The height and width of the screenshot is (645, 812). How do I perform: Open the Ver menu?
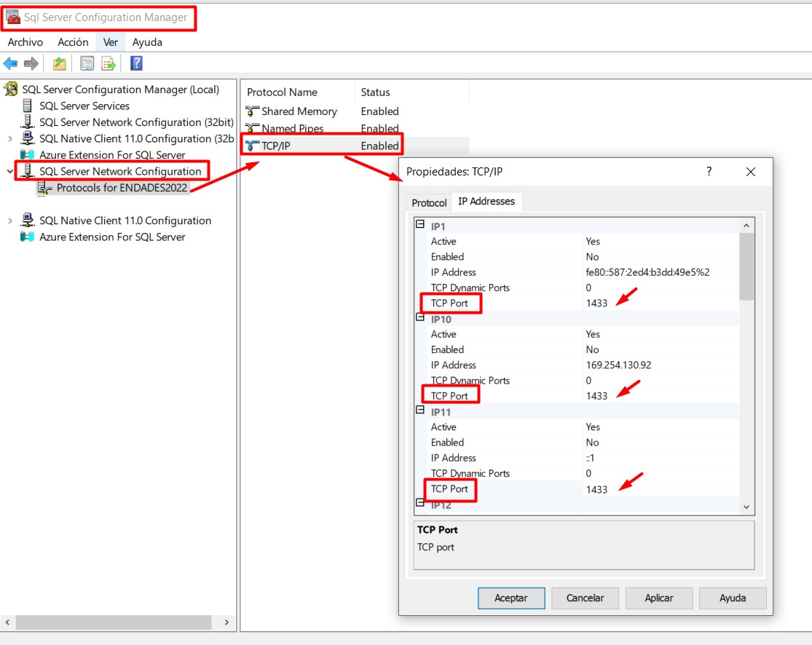[x=110, y=42]
